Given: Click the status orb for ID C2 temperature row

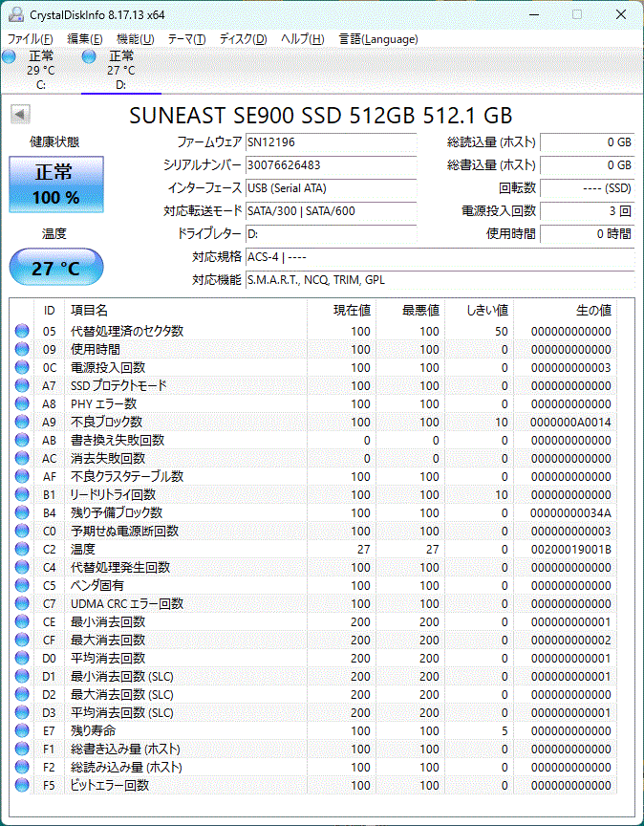Looking at the screenshot, I should point(22,549).
